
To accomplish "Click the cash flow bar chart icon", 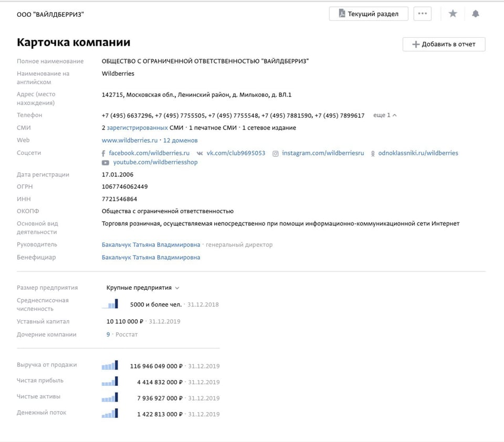I will (110, 413).
